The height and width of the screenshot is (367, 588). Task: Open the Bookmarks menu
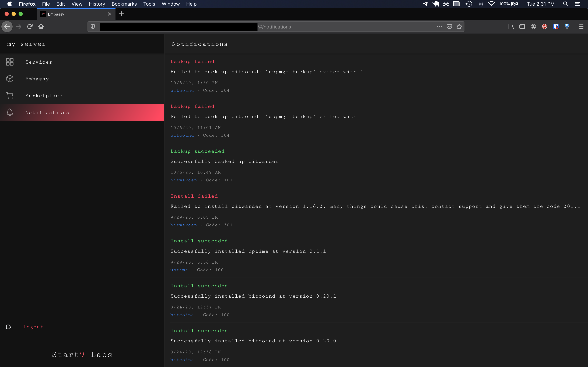(x=124, y=4)
